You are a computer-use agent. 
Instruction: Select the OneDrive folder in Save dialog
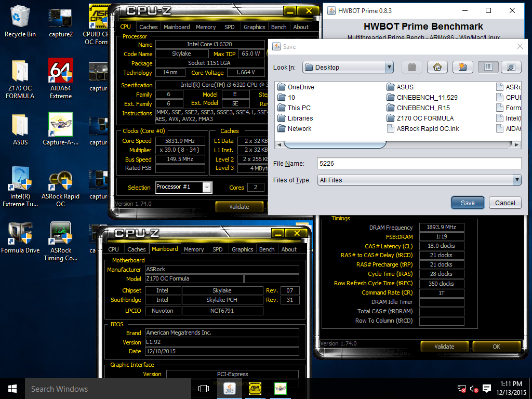pyautogui.click(x=296, y=87)
